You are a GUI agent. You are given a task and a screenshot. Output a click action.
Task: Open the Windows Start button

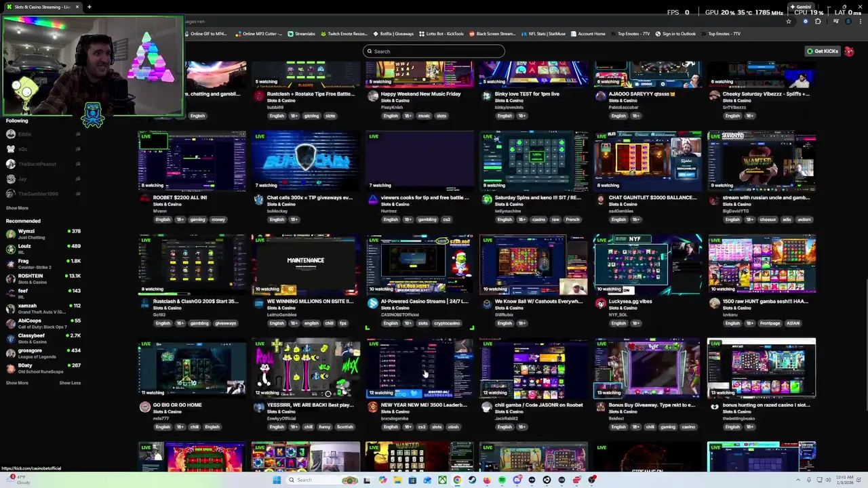pyautogui.click(x=277, y=480)
